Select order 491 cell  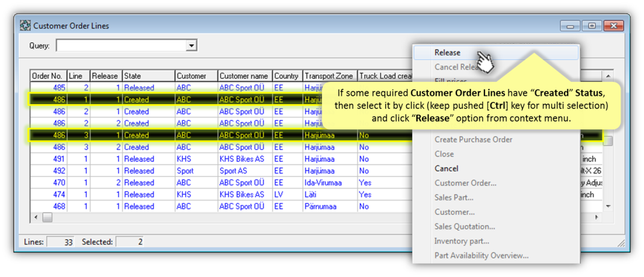(x=49, y=159)
